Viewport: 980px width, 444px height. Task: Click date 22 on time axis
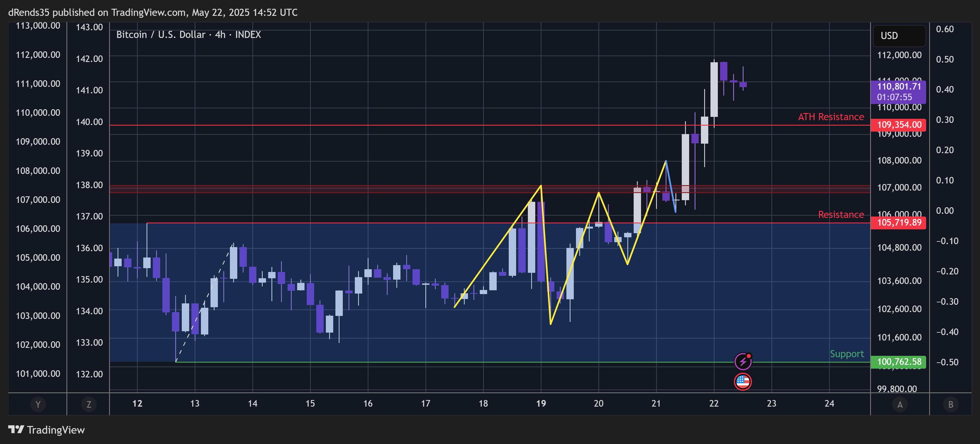(714, 403)
